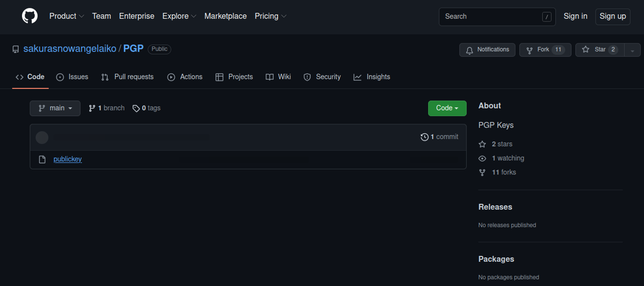Open the 1 watching link
Viewport: 644px width, 286px height.
[x=508, y=158]
